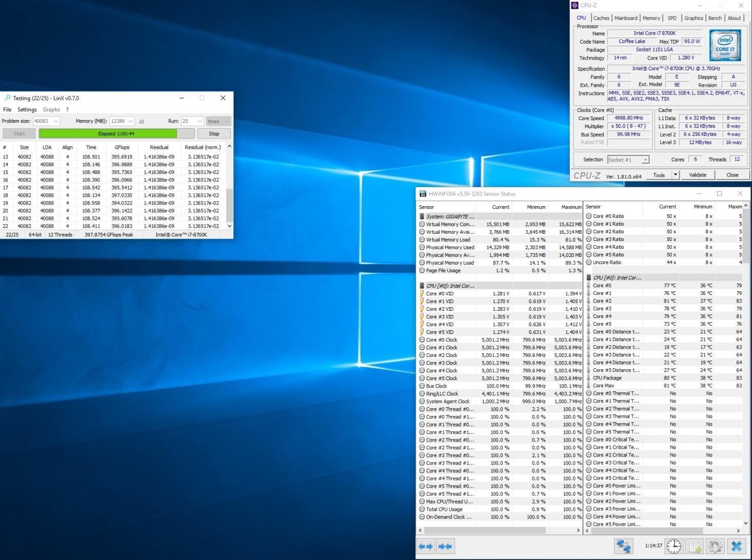Open the Run count dropdown in LinX
Viewport: 752px width, 560px height.
[x=200, y=122]
